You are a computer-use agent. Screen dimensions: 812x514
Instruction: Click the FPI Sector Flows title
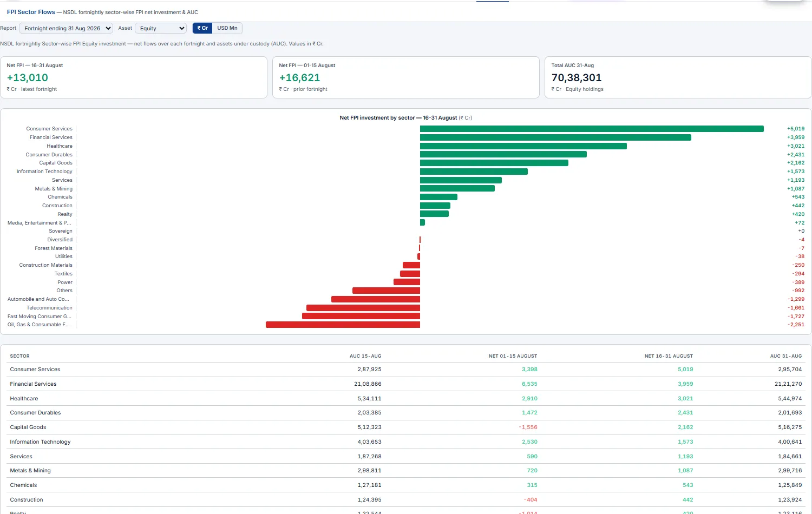[x=31, y=12]
